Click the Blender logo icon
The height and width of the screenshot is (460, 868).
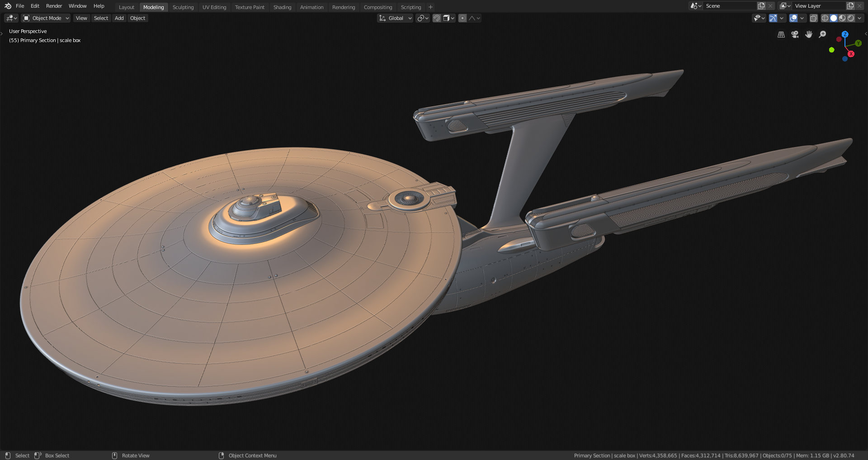pos(8,6)
